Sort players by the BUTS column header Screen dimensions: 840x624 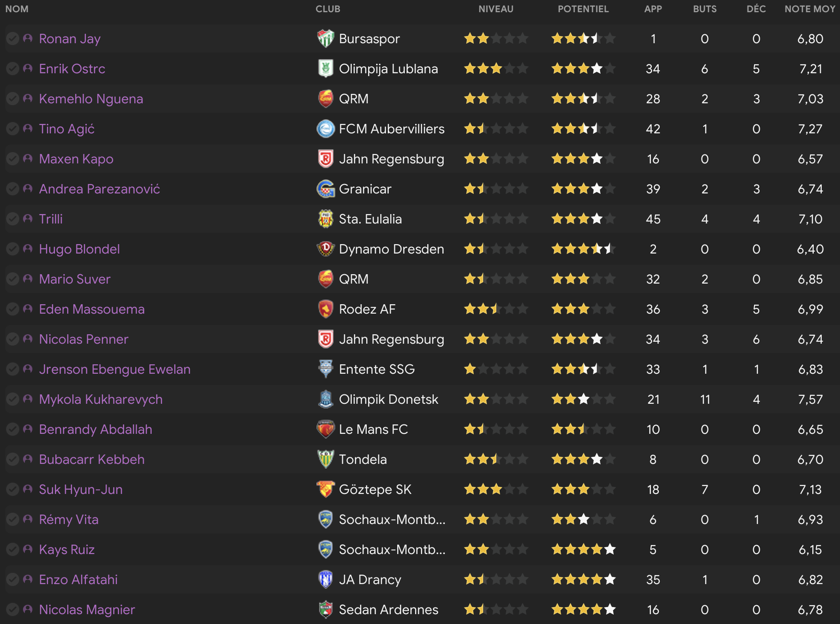coord(705,9)
